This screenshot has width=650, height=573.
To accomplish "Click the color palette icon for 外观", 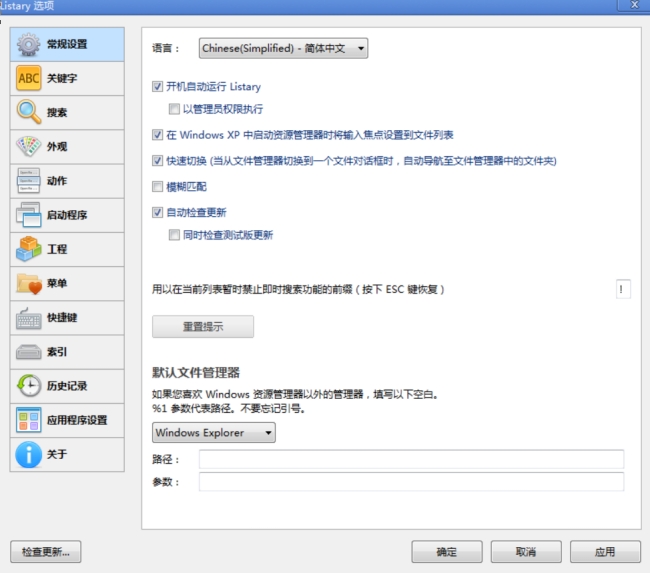I will [x=28, y=146].
